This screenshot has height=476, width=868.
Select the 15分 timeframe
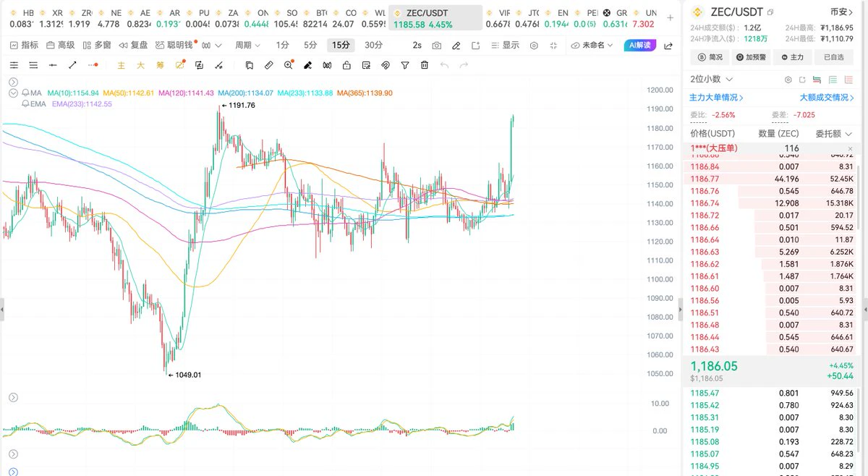[341, 45]
